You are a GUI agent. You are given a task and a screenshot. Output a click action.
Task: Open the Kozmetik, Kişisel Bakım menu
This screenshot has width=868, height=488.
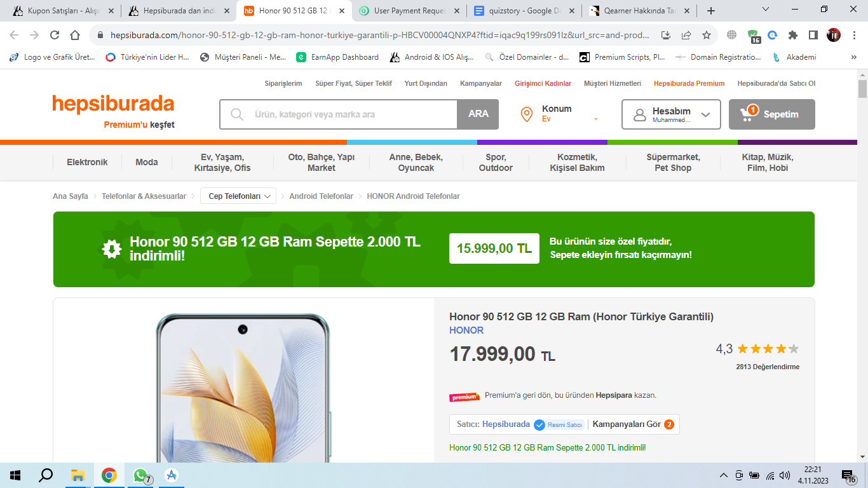(578, 162)
